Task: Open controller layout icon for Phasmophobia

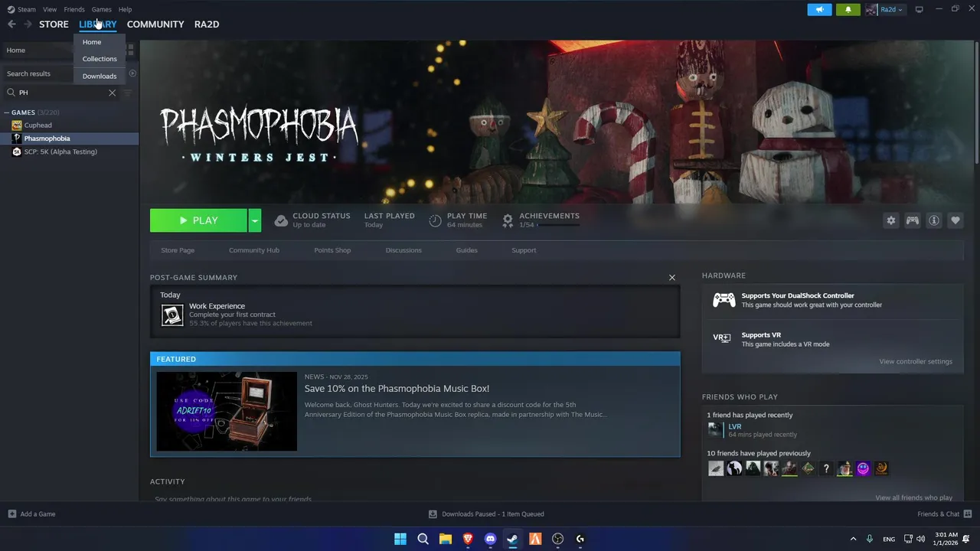Action: click(x=913, y=220)
